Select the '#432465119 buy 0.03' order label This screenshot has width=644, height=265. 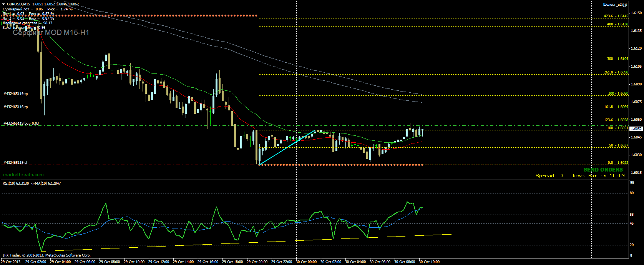click(x=21, y=123)
